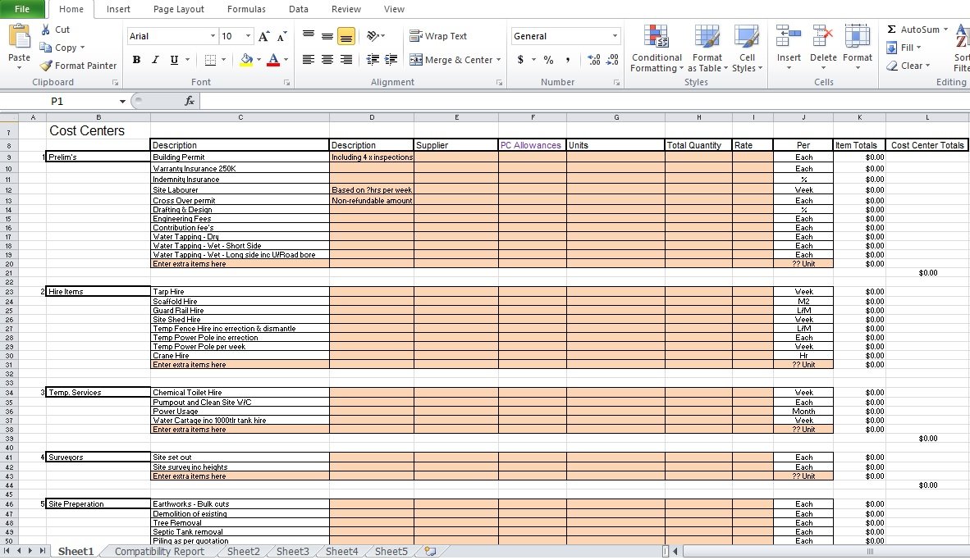Apply Comma Style format
Screen dimensions: 970x560
point(567,60)
